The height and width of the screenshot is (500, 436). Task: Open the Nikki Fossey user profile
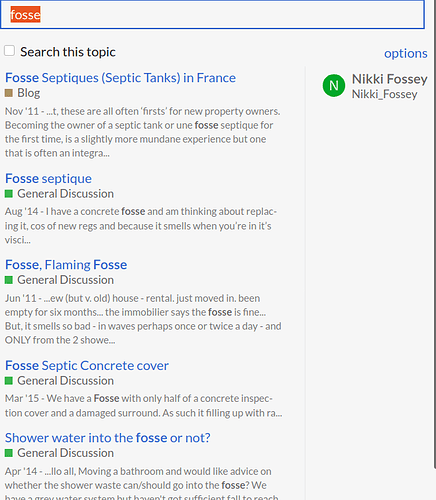click(389, 79)
